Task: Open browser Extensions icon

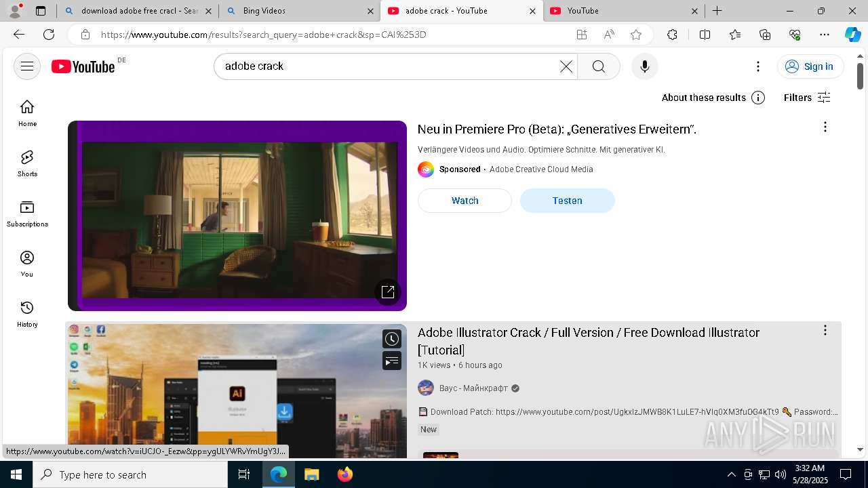Action: point(672,35)
